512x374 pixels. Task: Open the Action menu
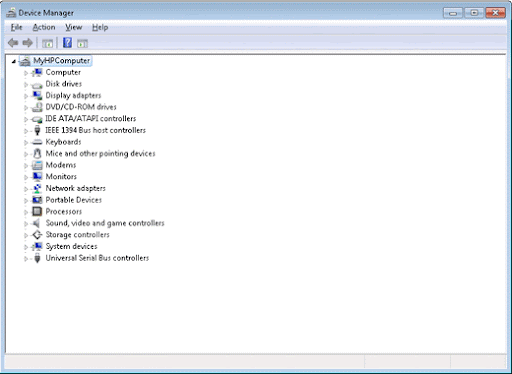(44, 27)
